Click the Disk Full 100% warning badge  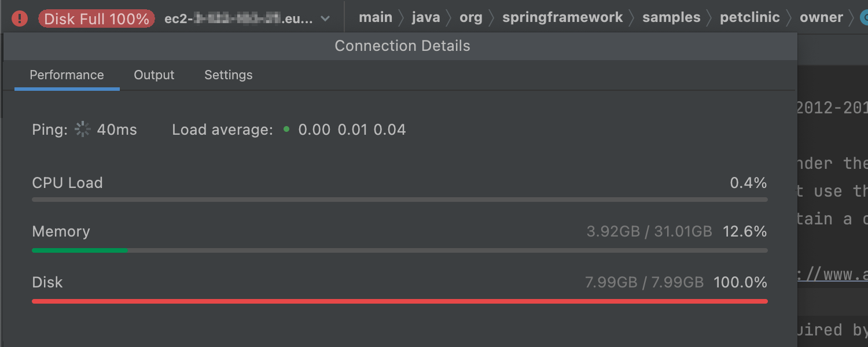[x=97, y=19]
